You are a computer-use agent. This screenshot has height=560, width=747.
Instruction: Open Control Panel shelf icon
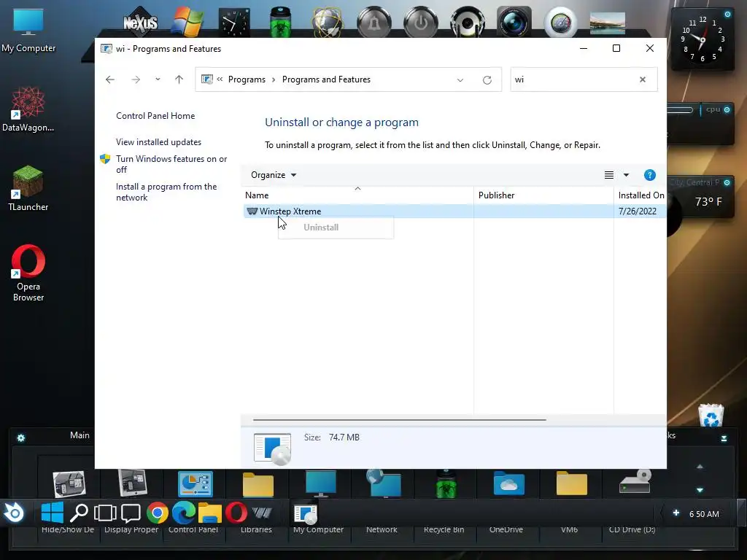pos(196,483)
